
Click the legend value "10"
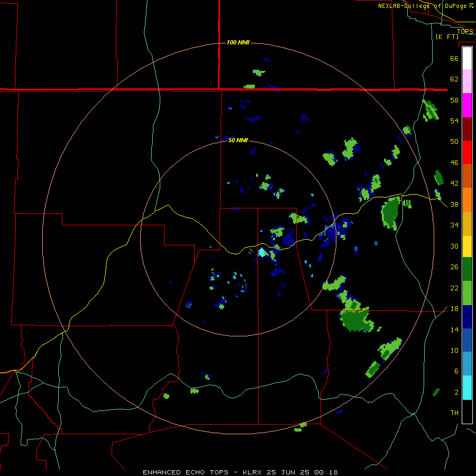454,351
